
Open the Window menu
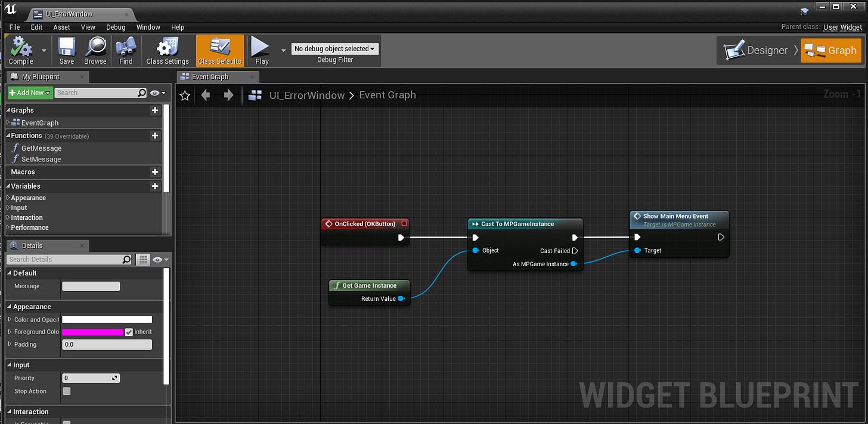coord(148,27)
